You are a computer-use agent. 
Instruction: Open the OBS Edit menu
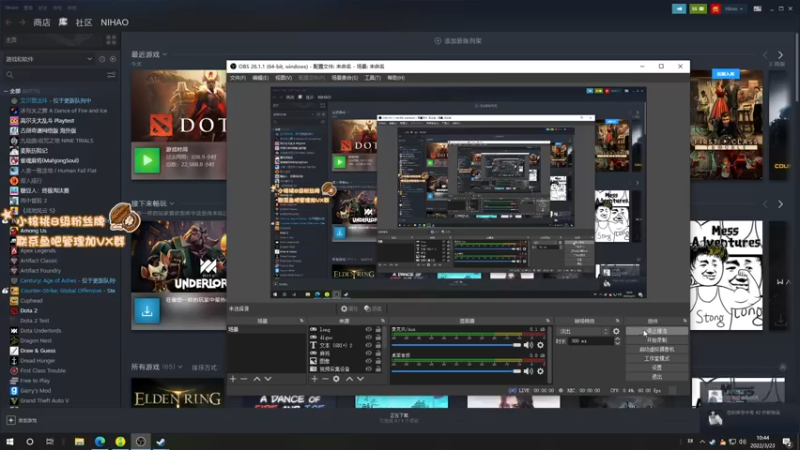click(260, 78)
